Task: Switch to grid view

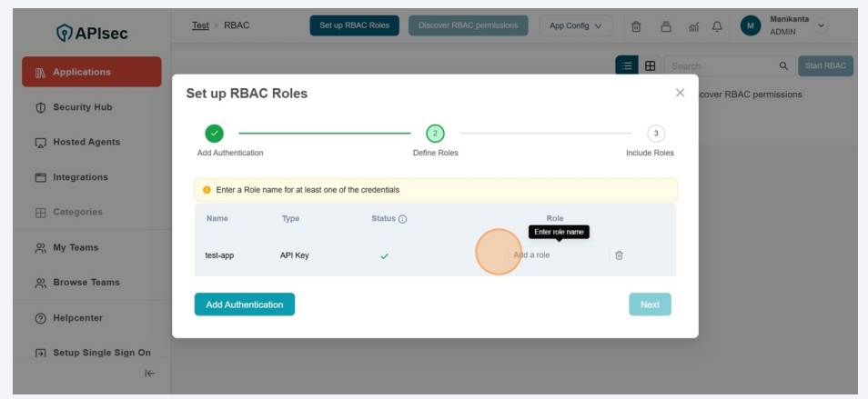Action: point(651,65)
